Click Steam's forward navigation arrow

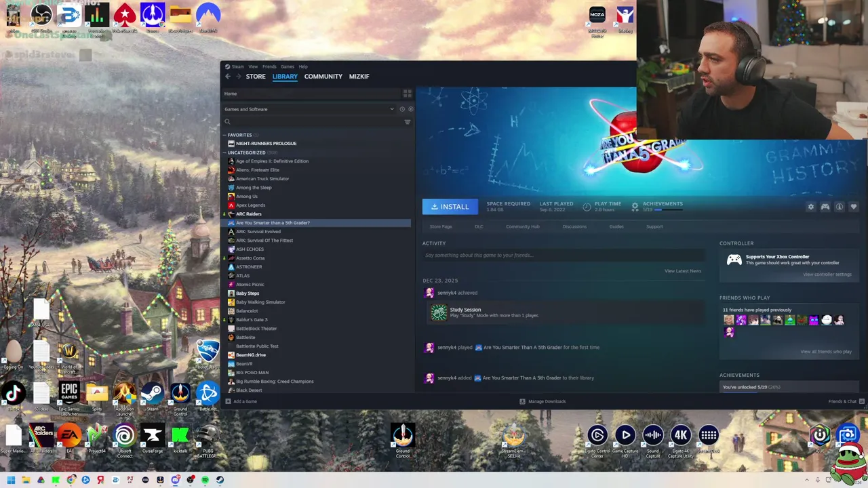(x=239, y=77)
